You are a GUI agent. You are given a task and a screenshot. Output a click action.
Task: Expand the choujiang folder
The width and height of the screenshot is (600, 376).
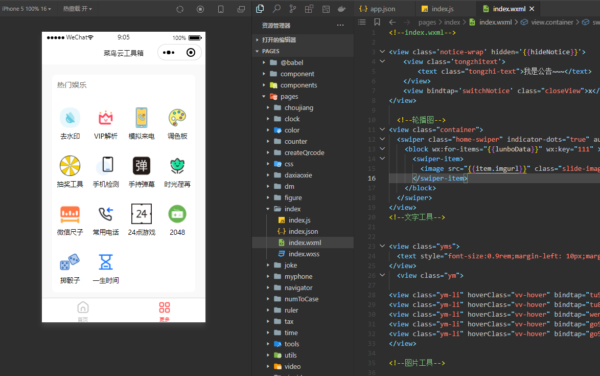click(x=268, y=107)
